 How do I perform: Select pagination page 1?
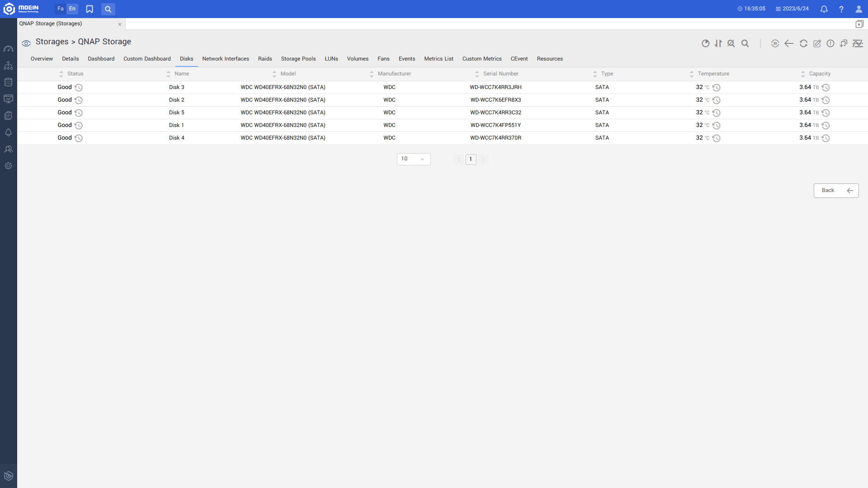pos(471,160)
